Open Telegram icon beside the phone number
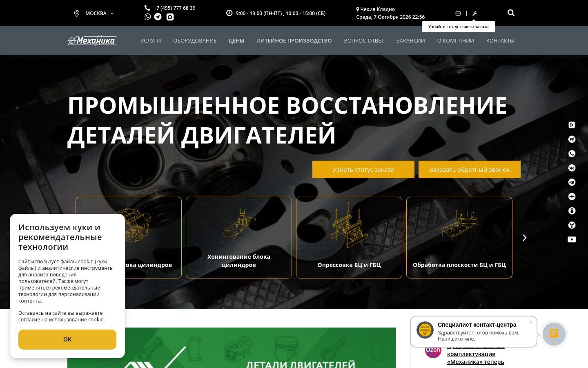The height and width of the screenshot is (368, 588). [x=158, y=17]
